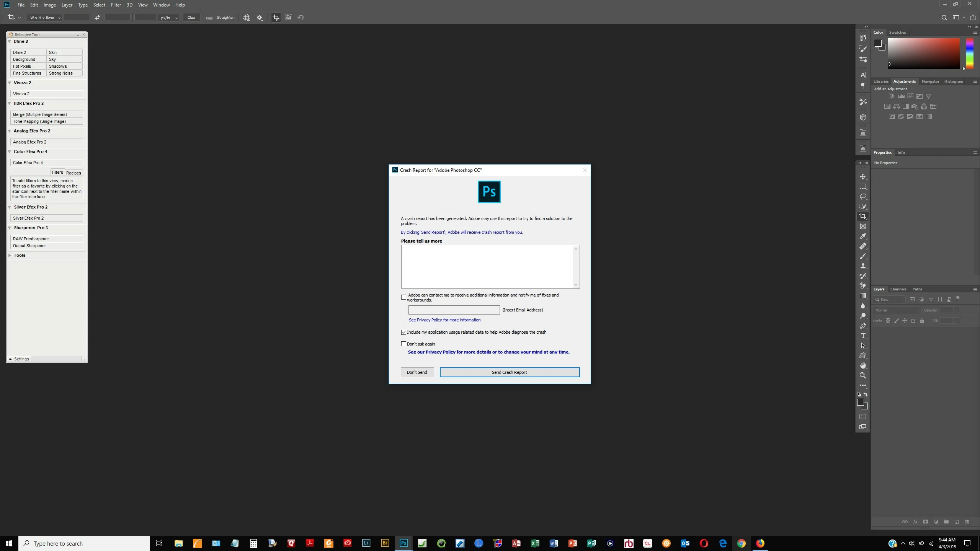Select the Horizontal Type tool
Viewport: 980px width, 551px height.
pyautogui.click(x=863, y=336)
